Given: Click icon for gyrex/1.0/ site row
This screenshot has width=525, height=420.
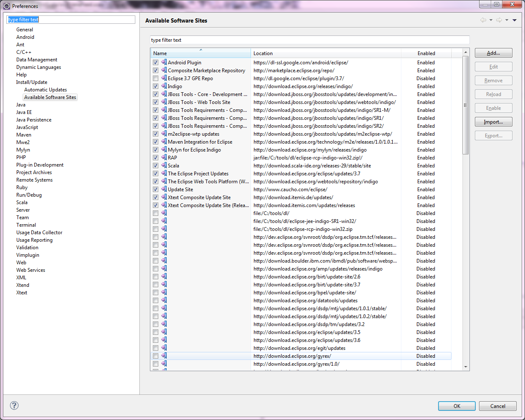Looking at the screenshot, I should (x=164, y=364).
